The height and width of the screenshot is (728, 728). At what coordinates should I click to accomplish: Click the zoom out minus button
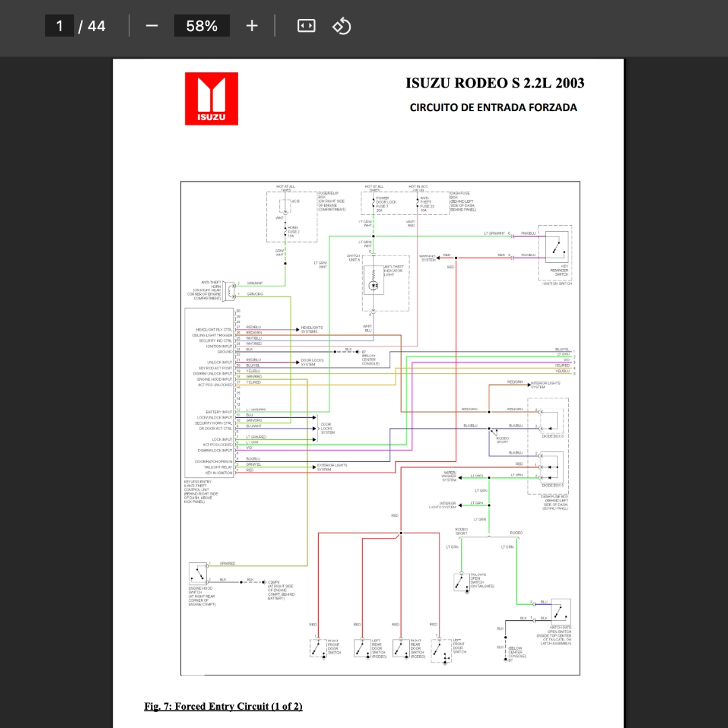[x=152, y=26]
